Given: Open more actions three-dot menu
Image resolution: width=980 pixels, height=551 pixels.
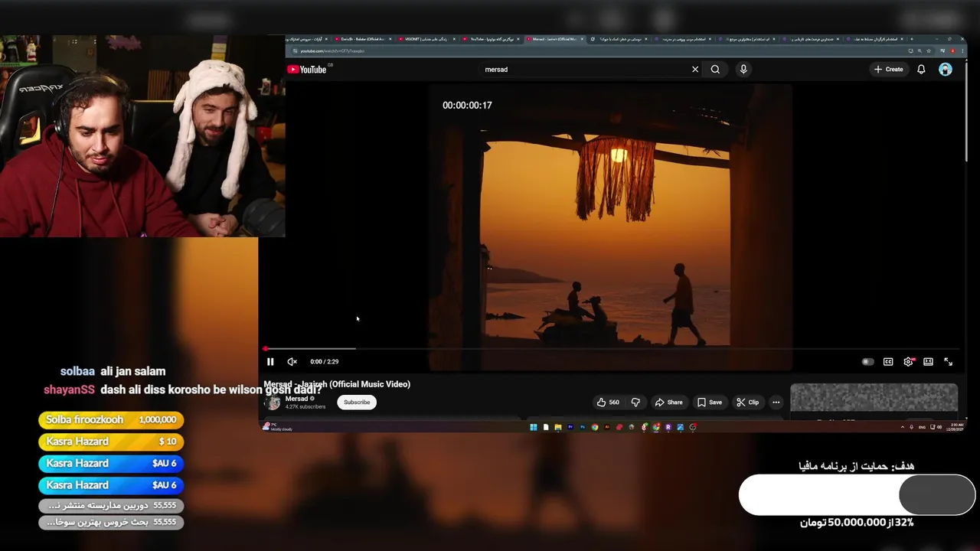Looking at the screenshot, I should (776, 403).
